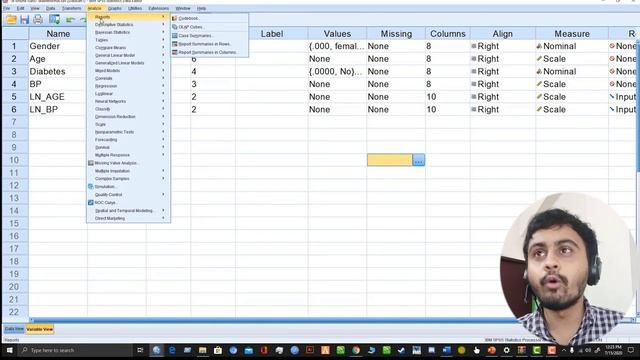
Task: Expand the Compare Means submenu
Action: 128,48
